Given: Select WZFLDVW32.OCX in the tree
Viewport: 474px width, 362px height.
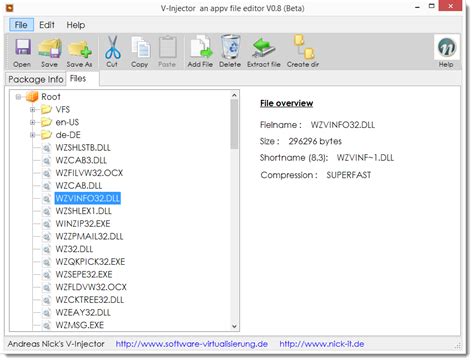Looking at the screenshot, I should (x=91, y=287).
